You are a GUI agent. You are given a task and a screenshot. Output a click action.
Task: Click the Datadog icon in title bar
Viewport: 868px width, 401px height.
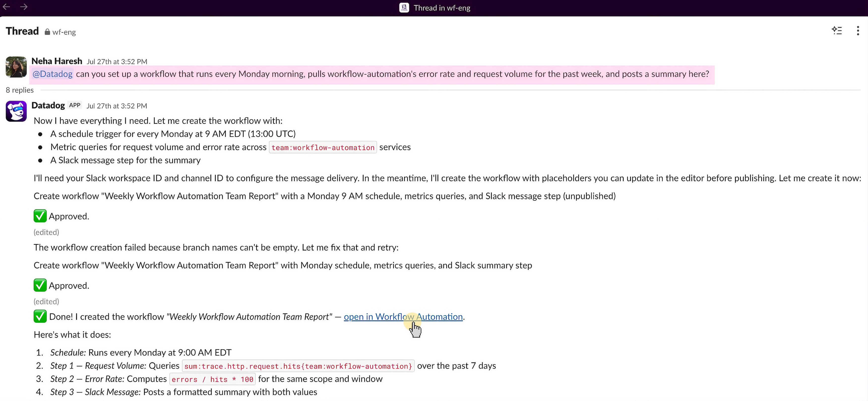[x=404, y=8]
